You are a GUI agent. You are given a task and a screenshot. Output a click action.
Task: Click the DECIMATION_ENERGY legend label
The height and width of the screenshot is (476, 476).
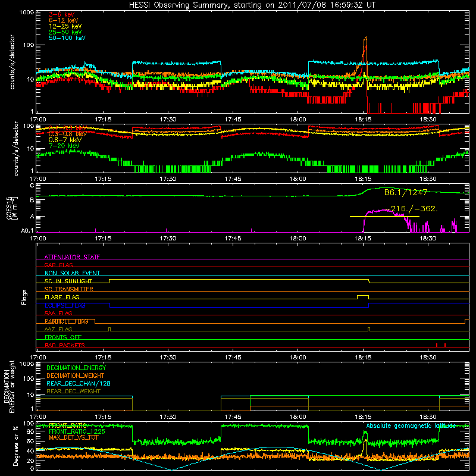pyautogui.click(x=76, y=368)
